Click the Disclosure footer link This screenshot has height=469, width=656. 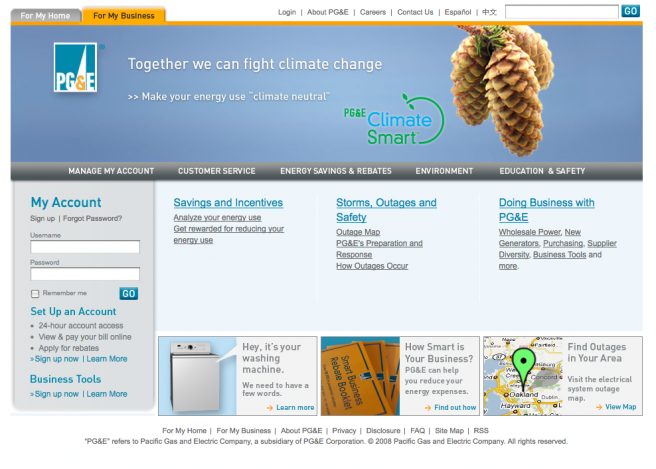coord(383,431)
